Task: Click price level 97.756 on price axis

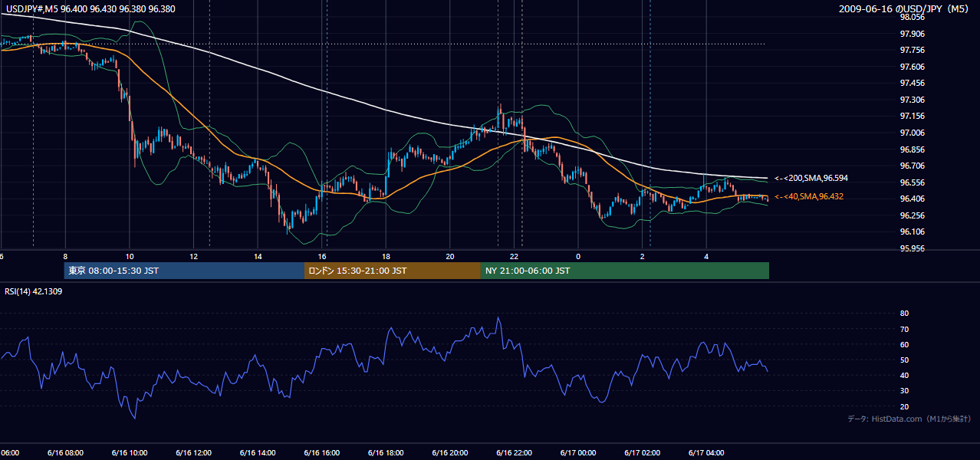Action: pyautogui.click(x=912, y=50)
